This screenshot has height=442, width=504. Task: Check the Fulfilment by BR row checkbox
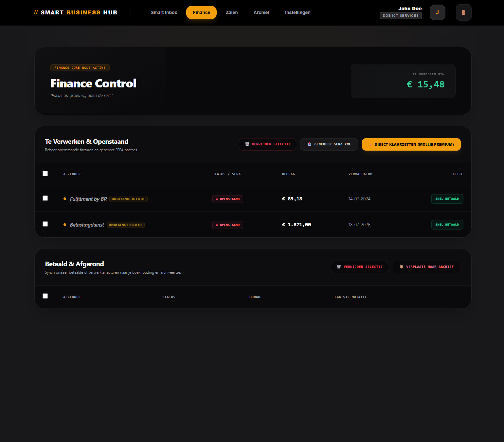(45, 198)
